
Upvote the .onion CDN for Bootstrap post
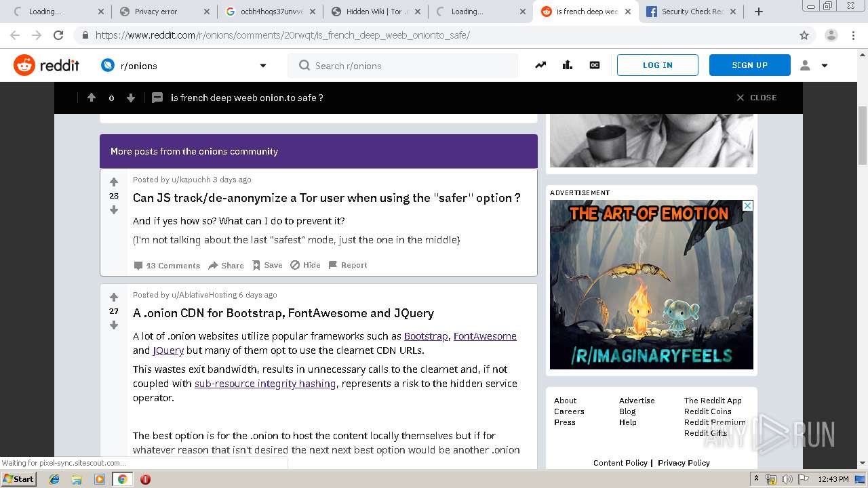(x=114, y=297)
